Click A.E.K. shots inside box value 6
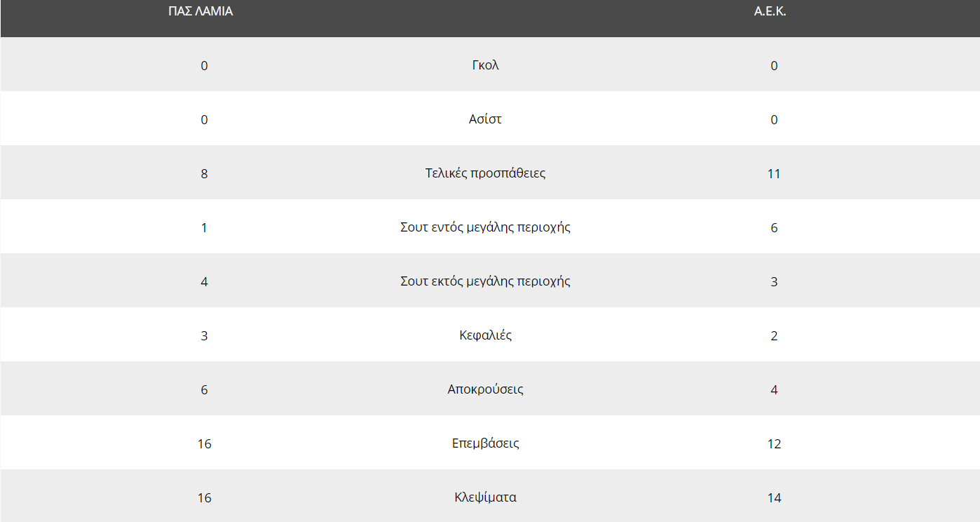 tap(774, 228)
